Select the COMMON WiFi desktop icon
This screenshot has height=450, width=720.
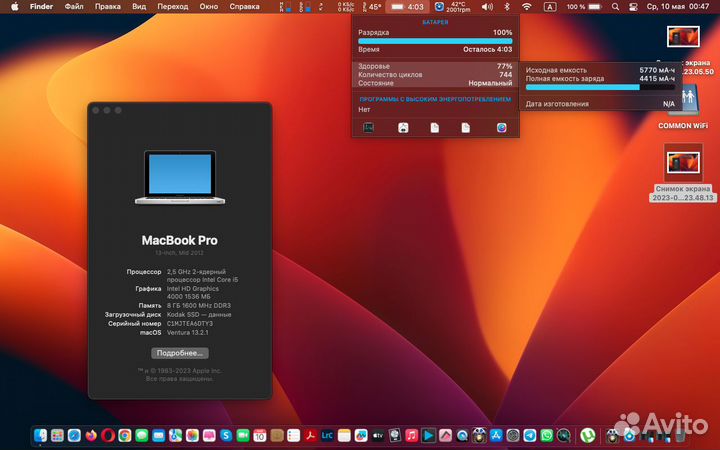(683, 107)
